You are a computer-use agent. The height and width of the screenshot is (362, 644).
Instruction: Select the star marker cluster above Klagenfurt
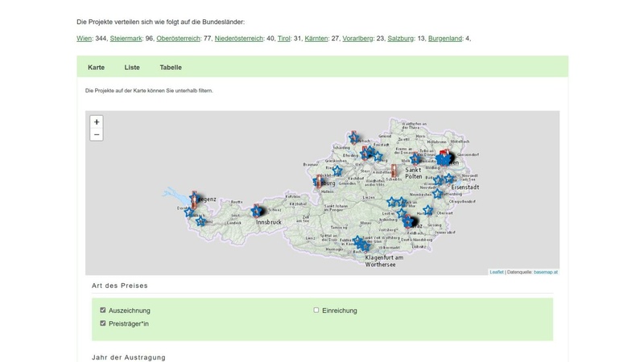click(361, 243)
